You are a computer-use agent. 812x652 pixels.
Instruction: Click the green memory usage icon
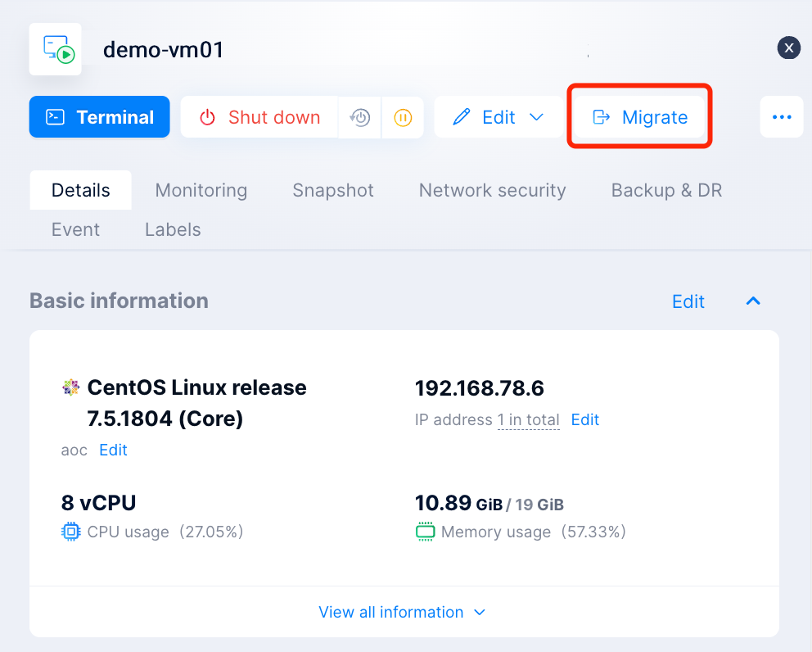point(425,532)
